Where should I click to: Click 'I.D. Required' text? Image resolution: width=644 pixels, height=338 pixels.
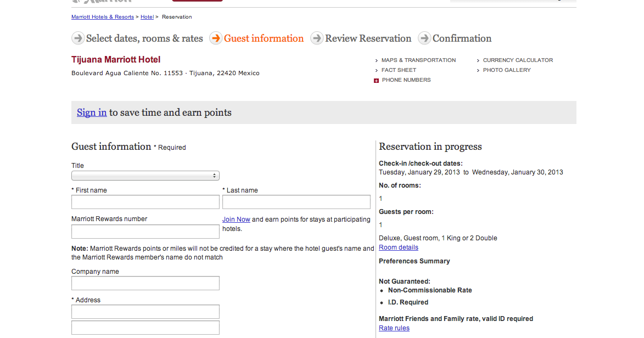pos(408,302)
